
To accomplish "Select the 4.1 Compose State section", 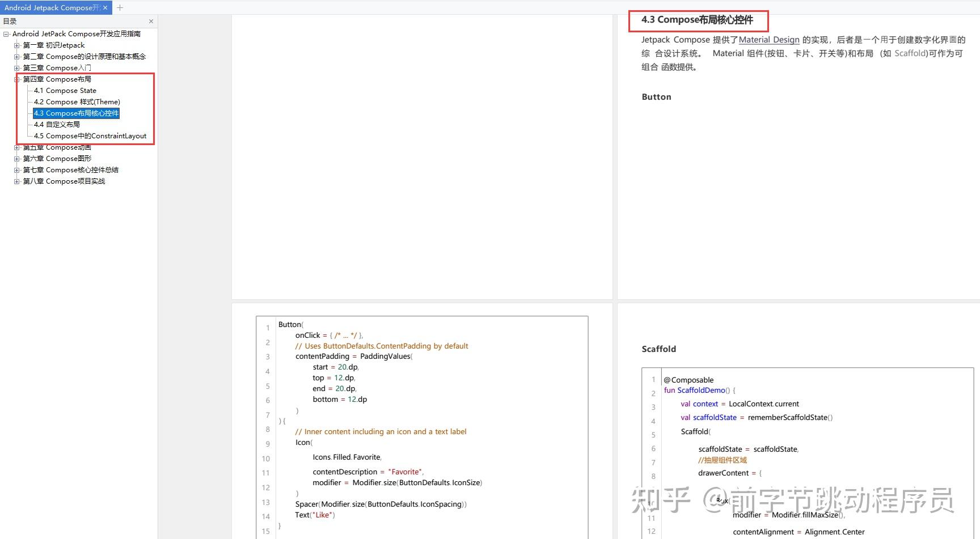I will click(64, 90).
